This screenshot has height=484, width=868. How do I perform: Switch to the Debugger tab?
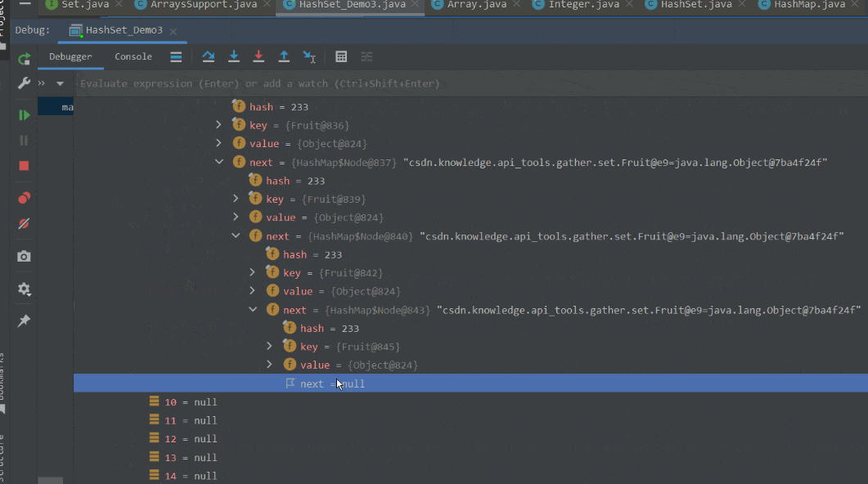pos(70,56)
